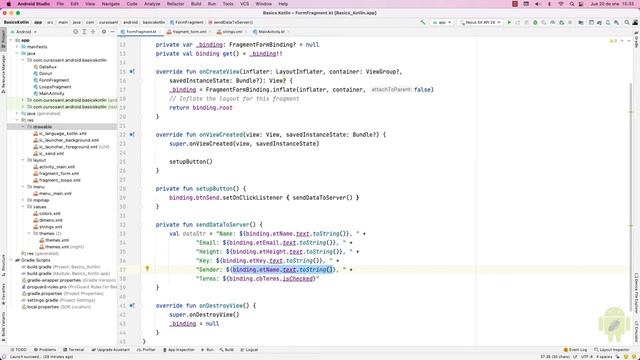Viewport: 640px width, 360px height.
Task: Open the Event Log button
Action: [575, 350]
